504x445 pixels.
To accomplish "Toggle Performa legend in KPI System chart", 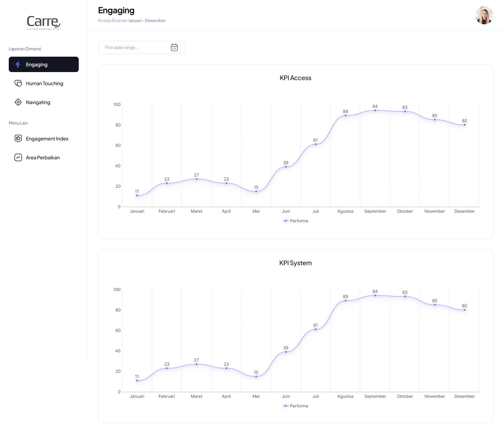I will point(295,406).
